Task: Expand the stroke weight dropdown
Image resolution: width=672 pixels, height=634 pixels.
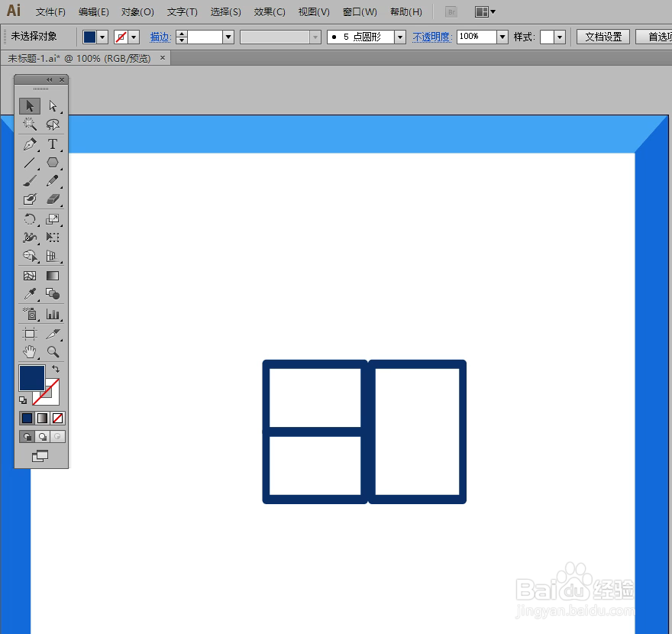Action: (x=228, y=37)
